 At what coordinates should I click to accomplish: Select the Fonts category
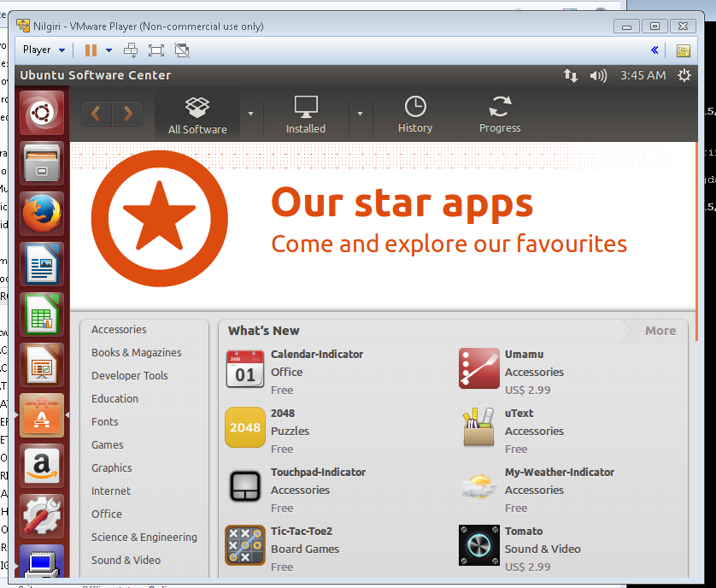104,421
